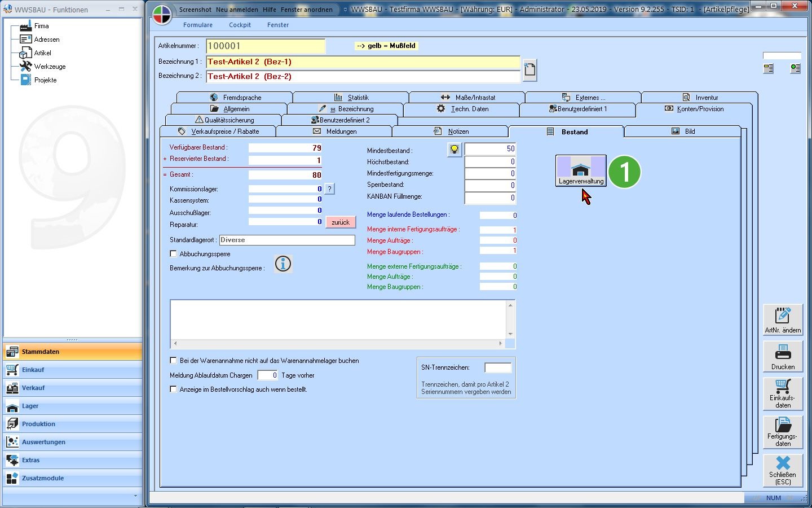The image size is (812, 508).
Task: Open Verkauf section in sidebar
Action: click(x=73, y=388)
